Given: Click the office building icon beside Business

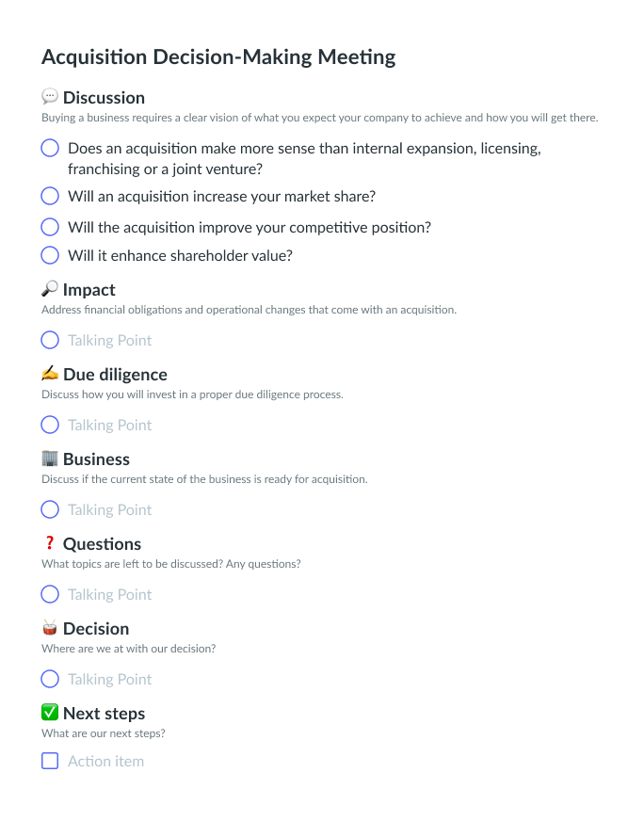Looking at the screenshot, I should pyautogui.click(x=50, y=459).
